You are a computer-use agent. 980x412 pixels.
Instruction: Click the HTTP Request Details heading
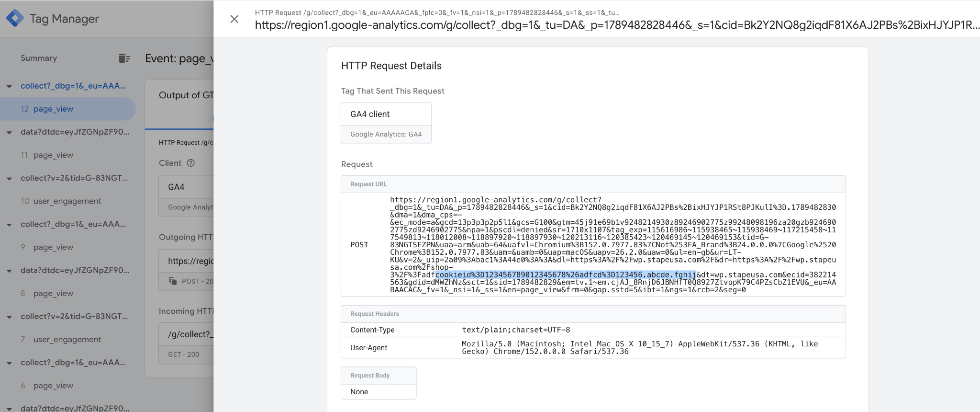(x=391, y=66)
